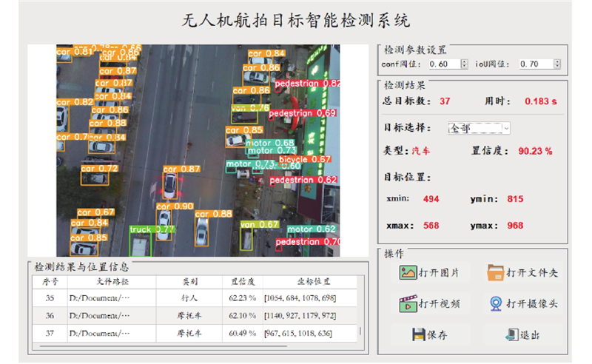Screen dimensions: 592x364
Task: Open the 目标选择 dropdown showing 全部
Action: 479,129
